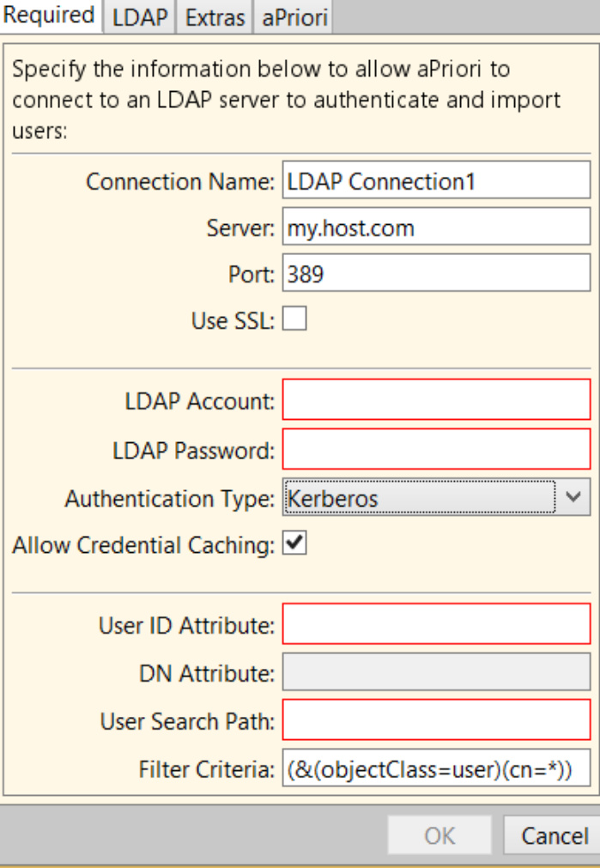The width and height of the screenshot is (600, 868).
Task: Click the chevron arrow beside Kerberos
Action: pyautogui.click(x=575, y=497)
